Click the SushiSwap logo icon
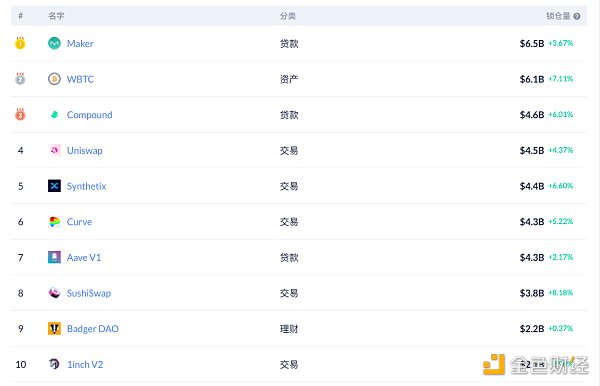The image size is (600, 386). pos(54,293)
